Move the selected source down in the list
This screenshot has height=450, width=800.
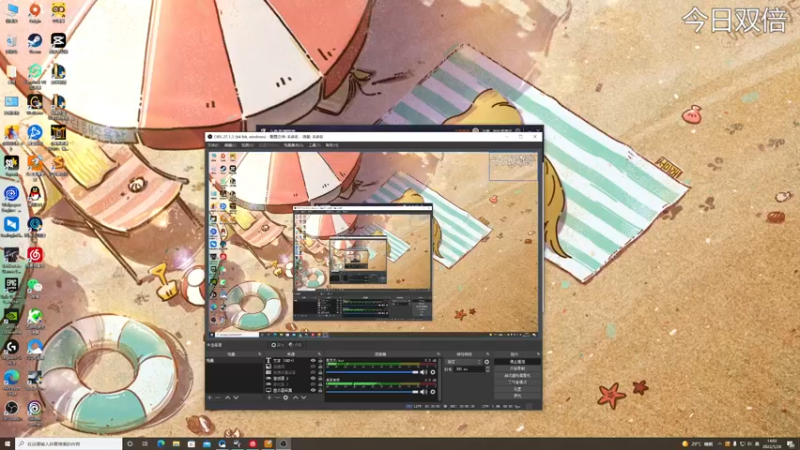[304, 397]
